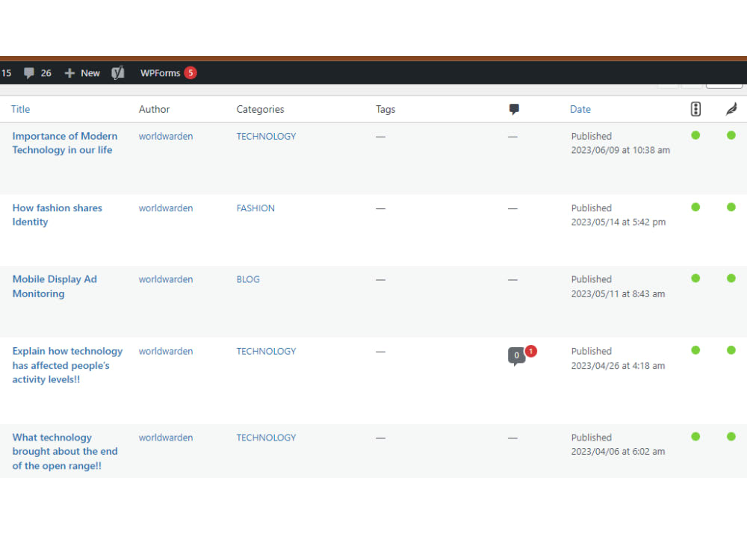Viewport: 747px width, 560px height.
Task: Open post Explain how technology has affected
Action: pos(67,365)
